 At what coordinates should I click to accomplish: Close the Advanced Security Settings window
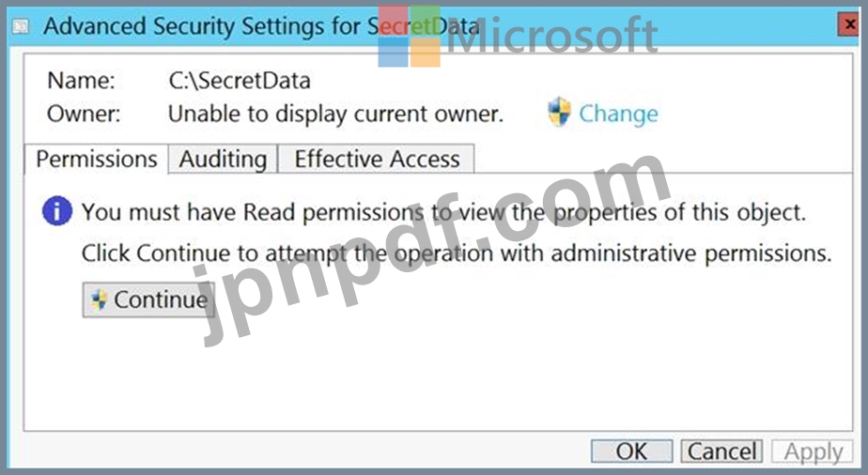[848, 24]
